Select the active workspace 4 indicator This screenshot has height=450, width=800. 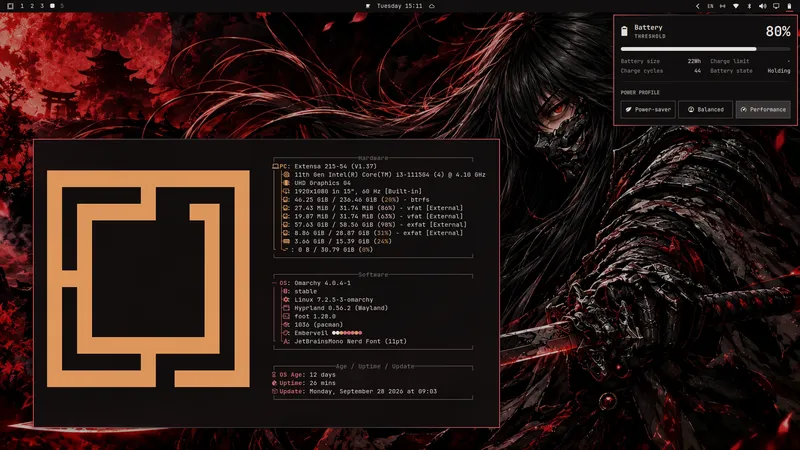(52, 6)
